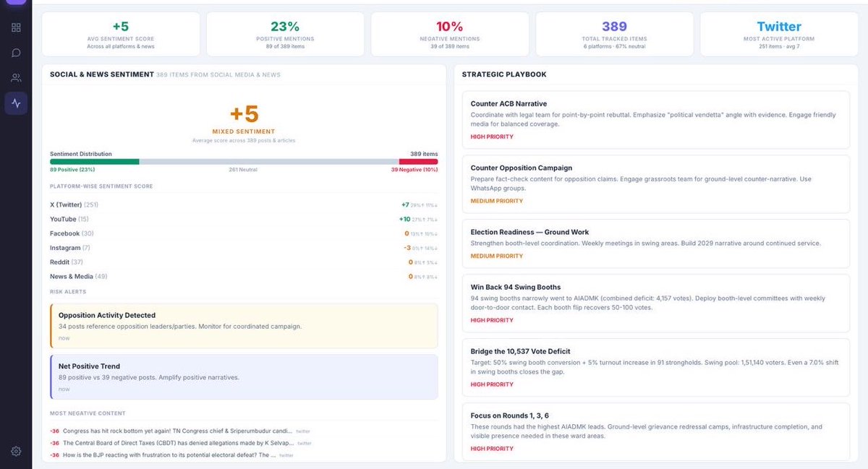Select the Instagram platform row

[x=244, y=248]
